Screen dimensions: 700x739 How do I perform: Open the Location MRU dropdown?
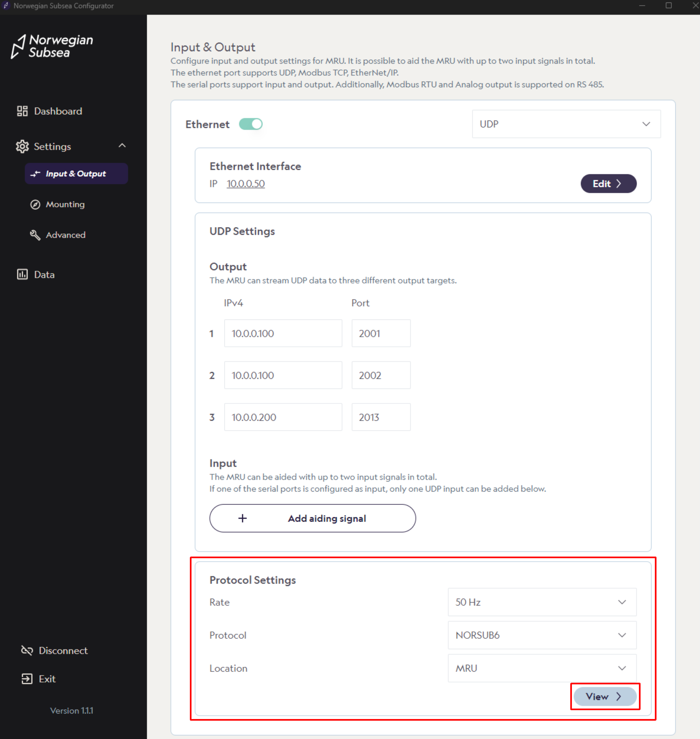[542, 668]
